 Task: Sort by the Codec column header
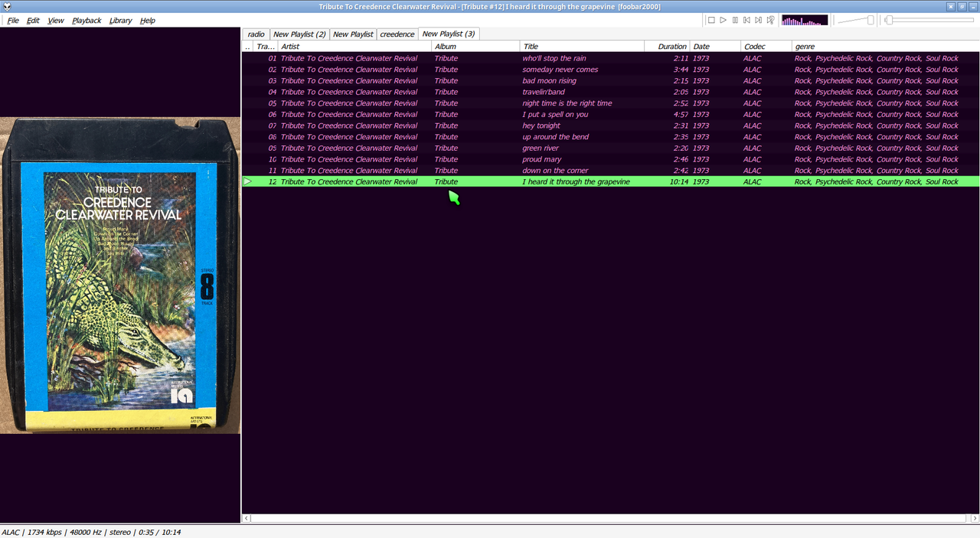pos(766,47)
